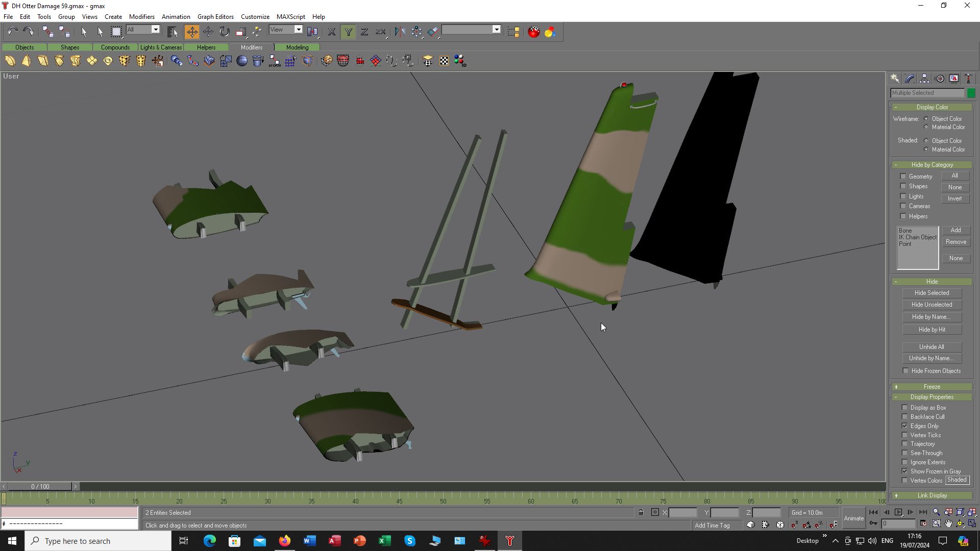Open the MAXScript menu

point(290,16)
